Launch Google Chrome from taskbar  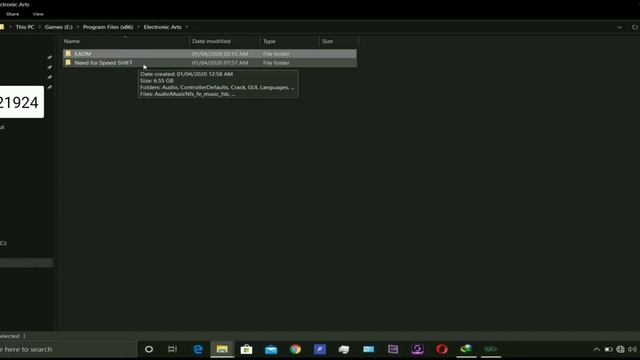(296, 349)
